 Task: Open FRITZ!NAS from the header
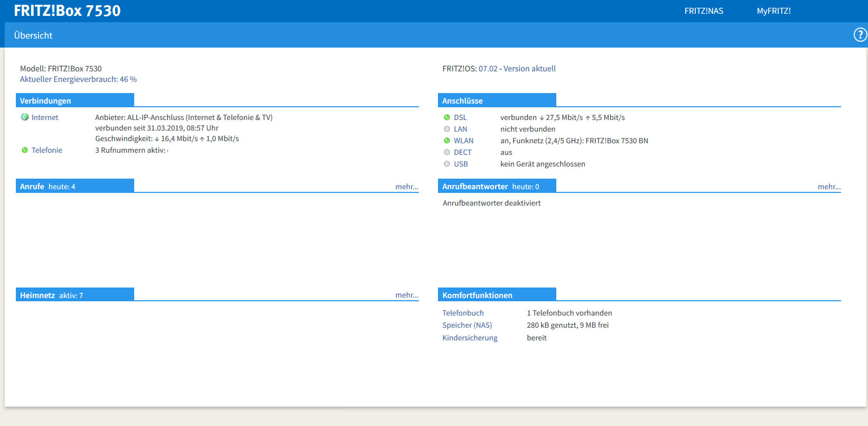coord(704,11)
